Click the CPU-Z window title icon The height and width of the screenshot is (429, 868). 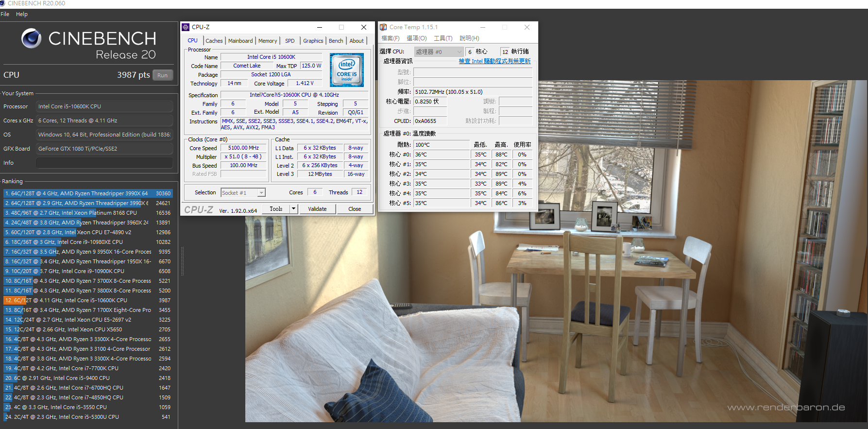tap(186, 27)
